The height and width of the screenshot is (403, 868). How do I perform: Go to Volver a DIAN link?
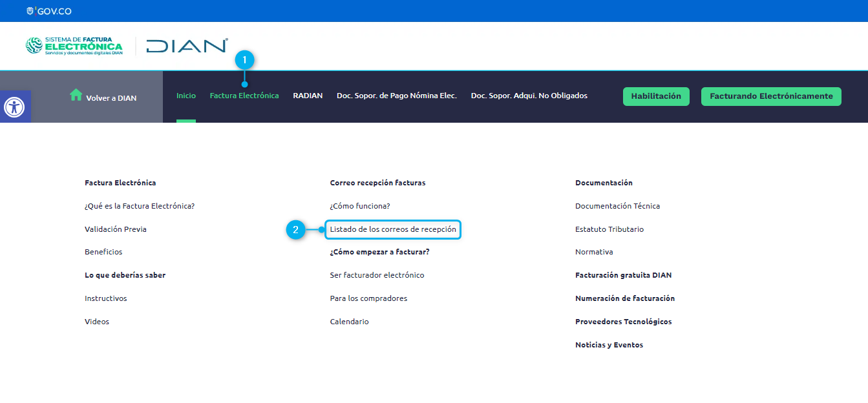coord(111,98)
